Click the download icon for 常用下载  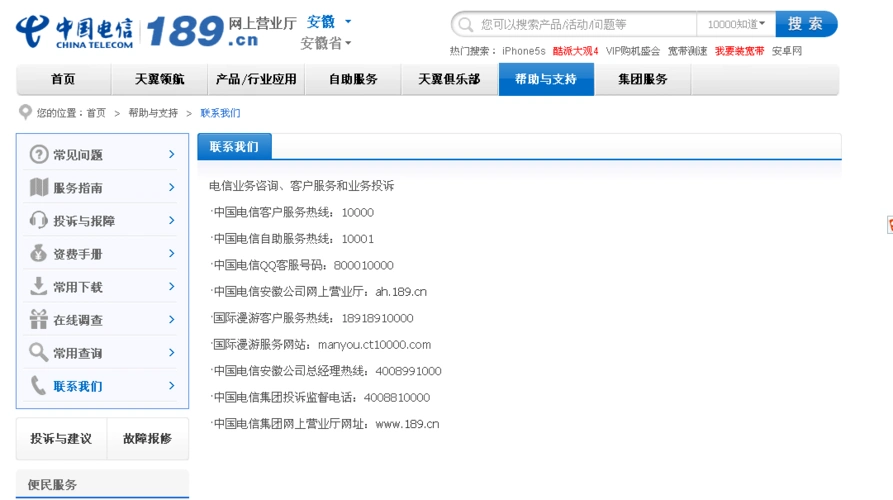coord(39,286)
